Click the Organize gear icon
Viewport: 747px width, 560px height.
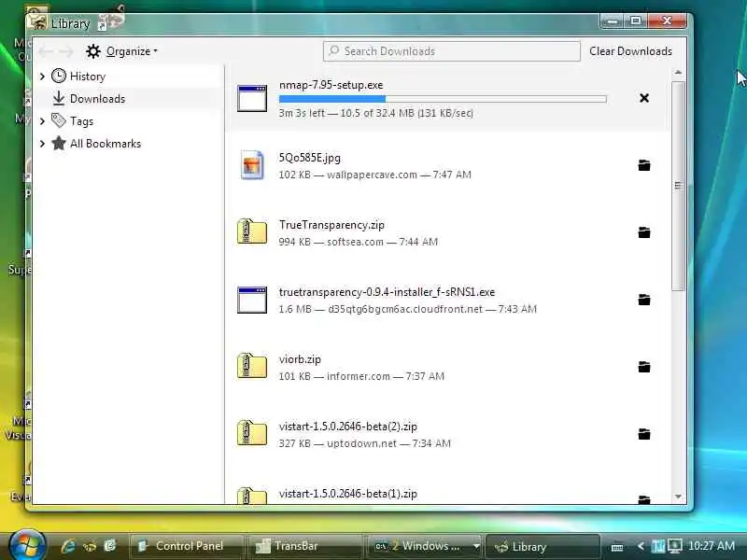[x=93, y=51]
